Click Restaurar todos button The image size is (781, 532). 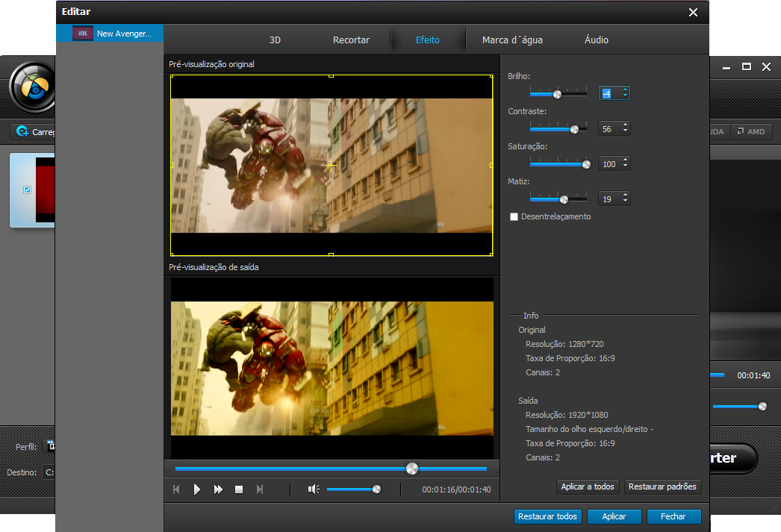[x=547, y=516]
